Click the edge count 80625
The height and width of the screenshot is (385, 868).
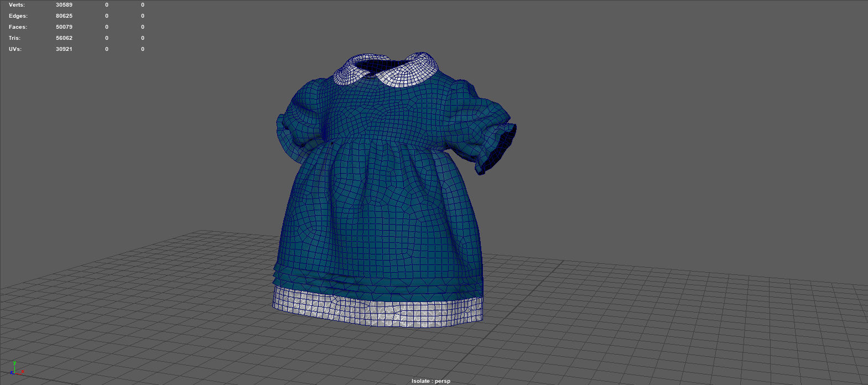click(64, 16)
